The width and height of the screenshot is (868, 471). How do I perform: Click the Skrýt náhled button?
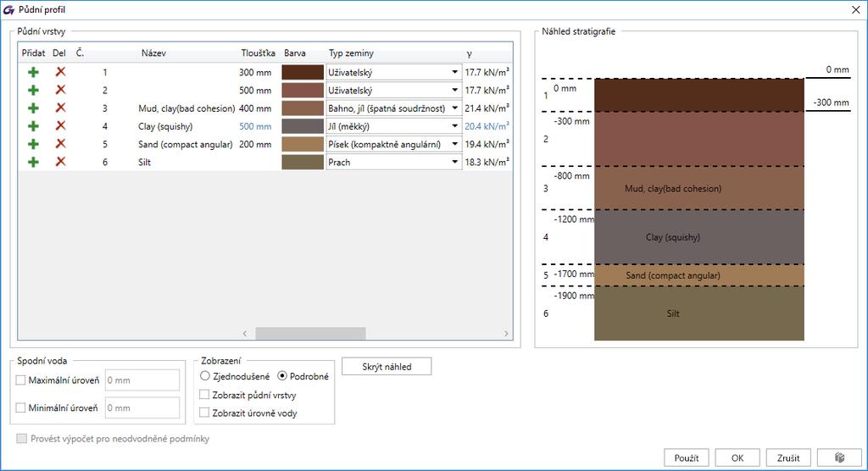[x=387, y=367]
